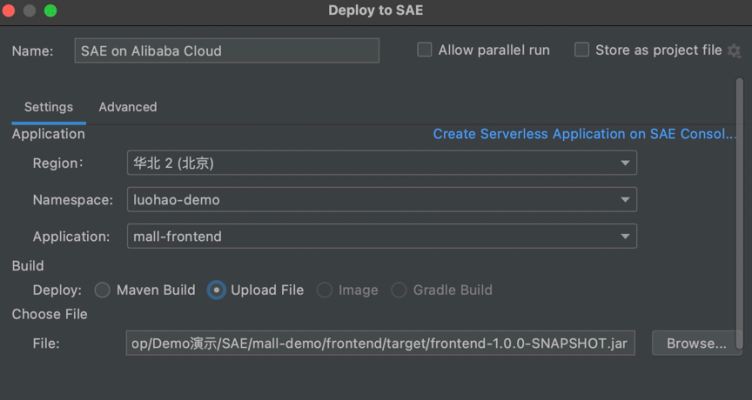Click the Name field with SAE on Alibaba Cloud
This screenshot has width=752, height=400.
227,51
